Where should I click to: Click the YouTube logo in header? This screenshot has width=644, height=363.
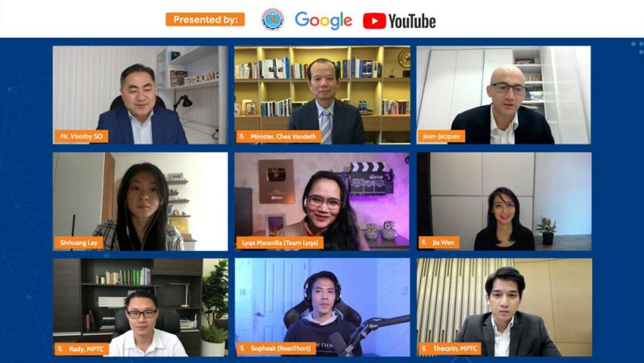pyautogui.click(x=400, y=21)
